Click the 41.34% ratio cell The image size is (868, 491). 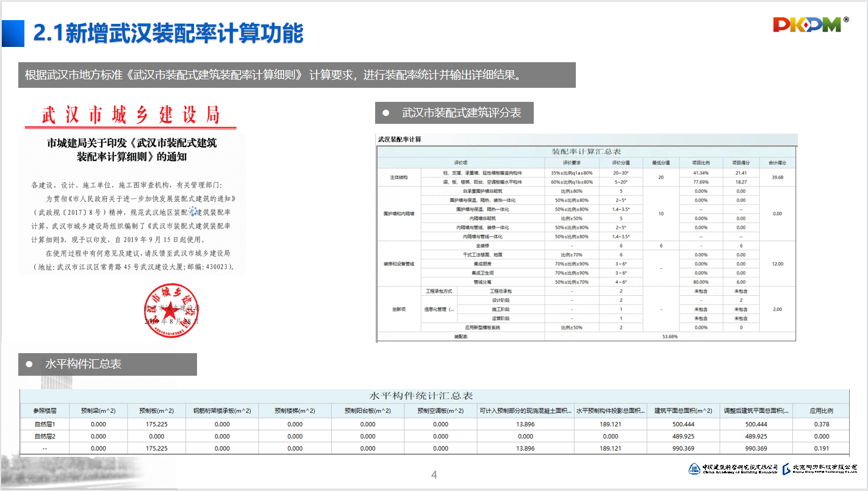pos(701,173)
